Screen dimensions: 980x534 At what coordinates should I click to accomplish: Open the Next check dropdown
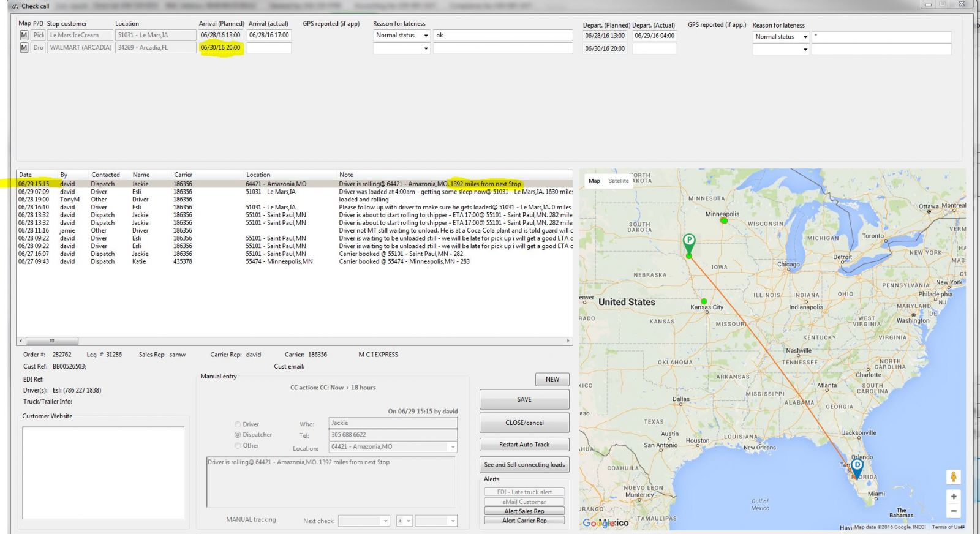pos(385,521)
